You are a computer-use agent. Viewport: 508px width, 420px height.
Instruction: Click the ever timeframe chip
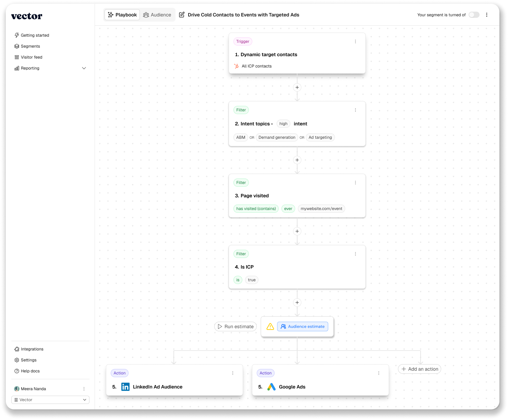pos(288,209)
